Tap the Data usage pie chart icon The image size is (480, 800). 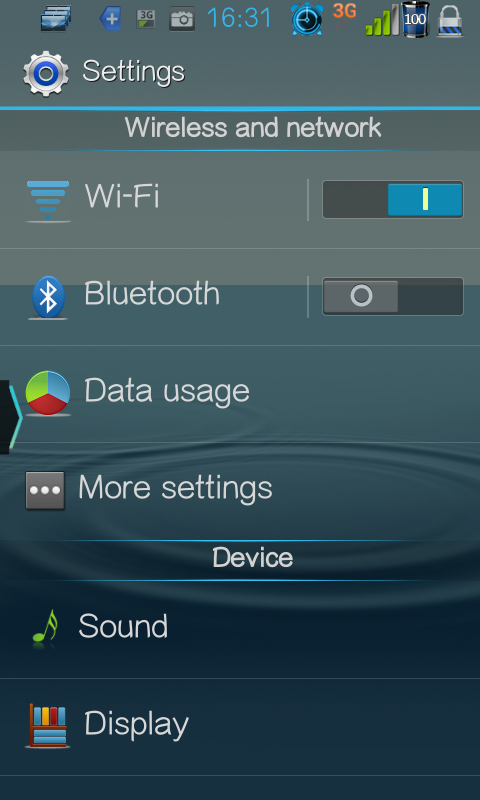coord(48,393)
